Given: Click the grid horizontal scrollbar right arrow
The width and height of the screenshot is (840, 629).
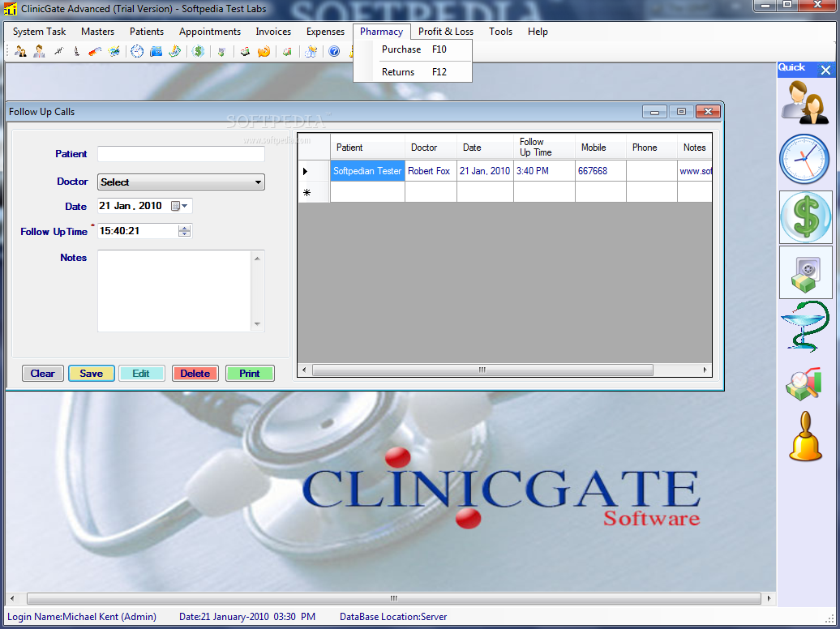Looking at the screenshot, I should click(x=705, y=370).
